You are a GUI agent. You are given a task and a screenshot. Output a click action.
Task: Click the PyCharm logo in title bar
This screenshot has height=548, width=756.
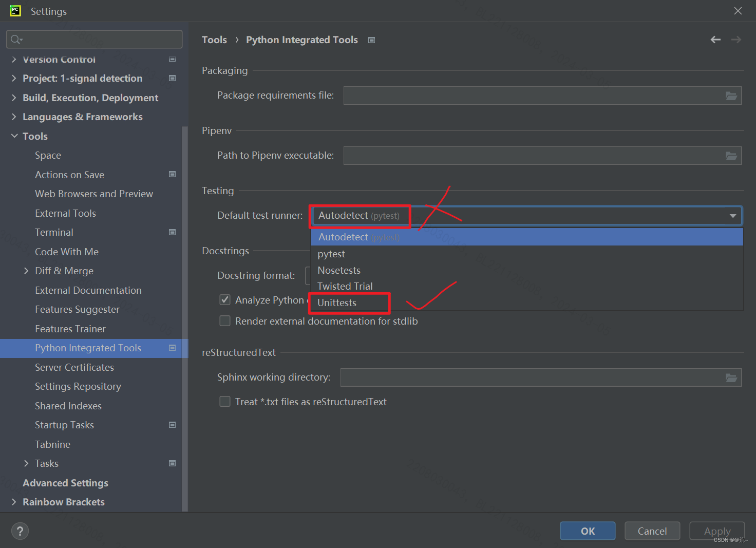pos(15,11)
